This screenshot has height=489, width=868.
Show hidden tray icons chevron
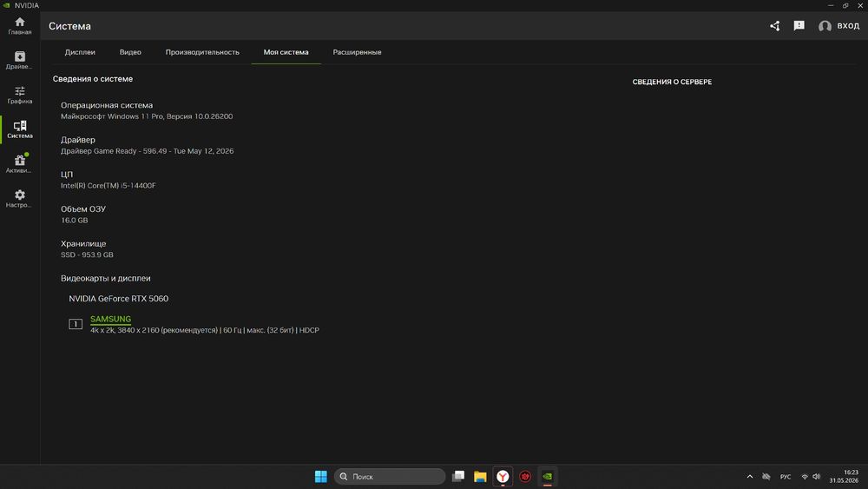click(x=750, y=476)
